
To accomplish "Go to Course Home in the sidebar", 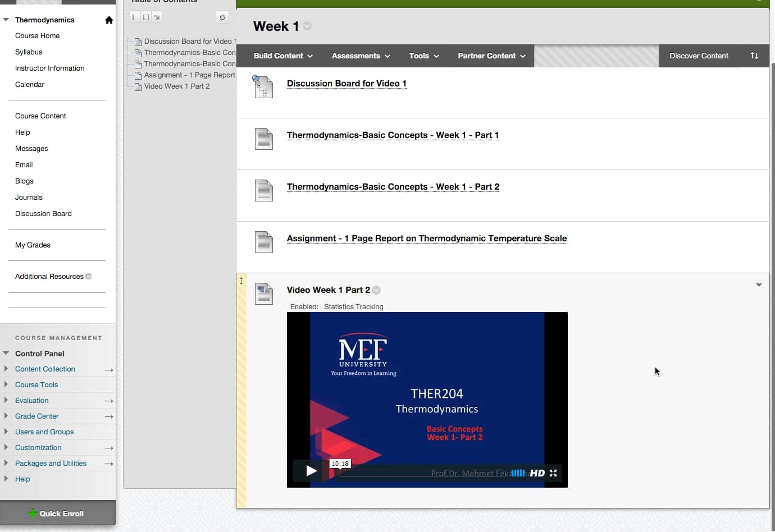I will (37, 35).
